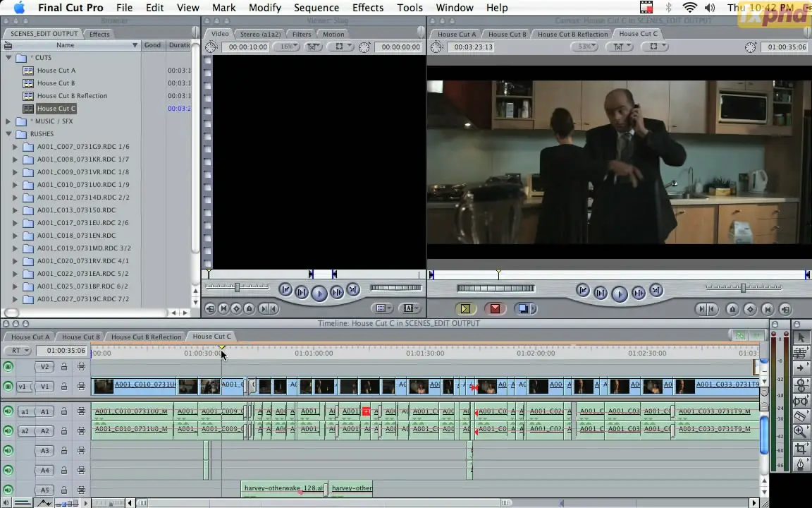Image resolution: width=812 pixels, height=508 pixels.
Task: Toggle V2 track visibility
Action: click(8, 367)
